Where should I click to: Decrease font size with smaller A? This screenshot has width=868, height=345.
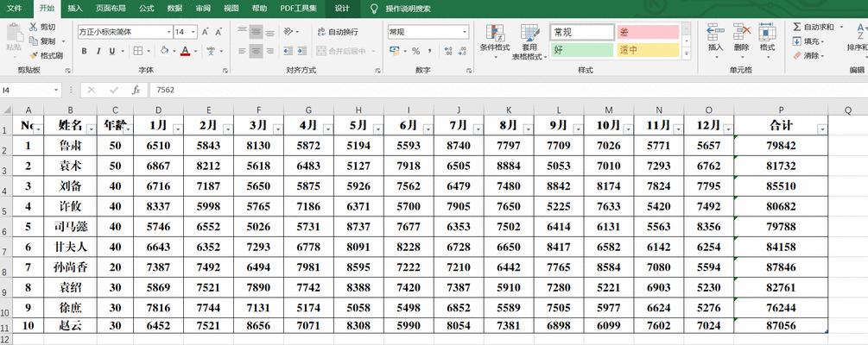(219, 32)
